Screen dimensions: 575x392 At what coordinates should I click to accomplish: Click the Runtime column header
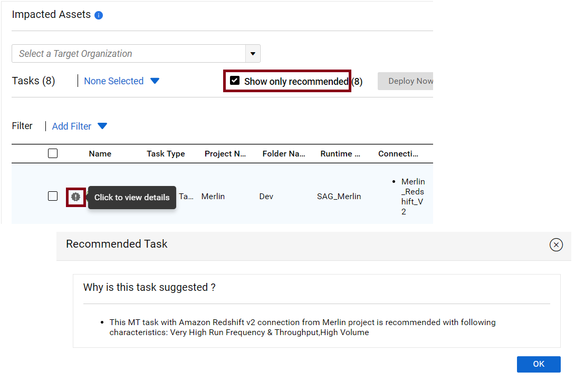click(340, 154)
